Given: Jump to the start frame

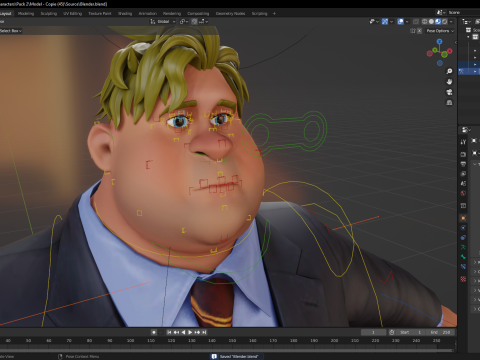Looking at the screenshot, I should [x=169, y=332].
